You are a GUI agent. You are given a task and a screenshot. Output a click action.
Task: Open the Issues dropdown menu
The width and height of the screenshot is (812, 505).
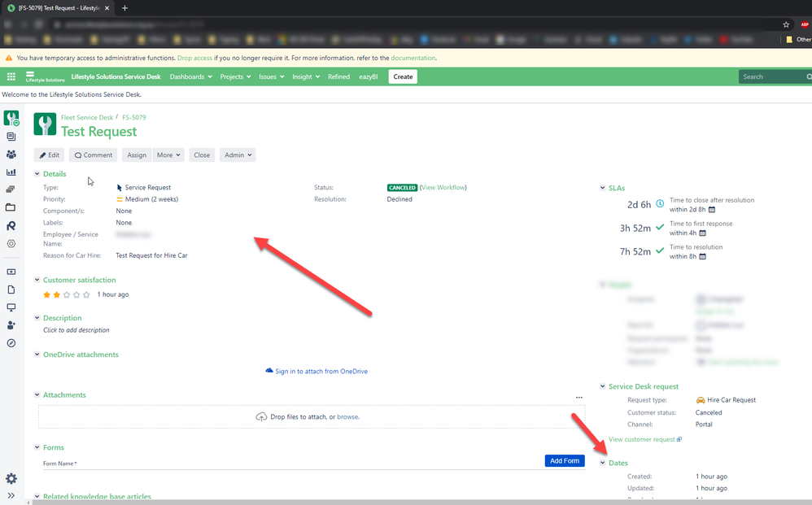click(272, 76)
